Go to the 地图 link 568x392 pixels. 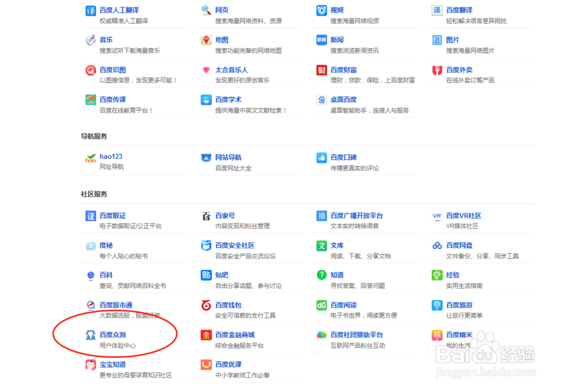click(x=222, y=40)
